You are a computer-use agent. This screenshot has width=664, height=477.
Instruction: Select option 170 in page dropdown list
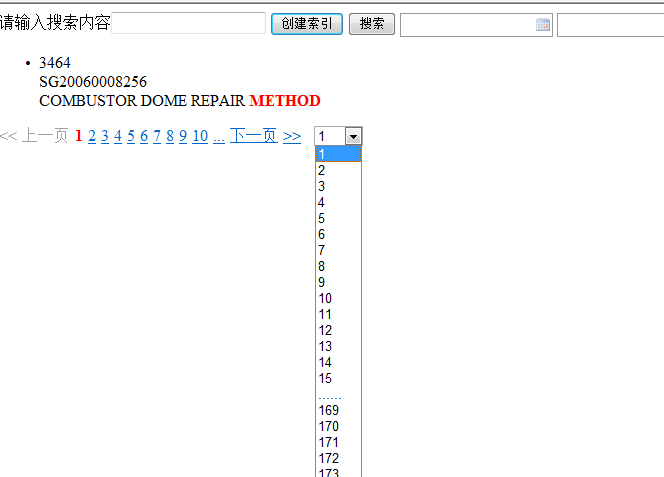pyautogui.click(x=338, y=426)
